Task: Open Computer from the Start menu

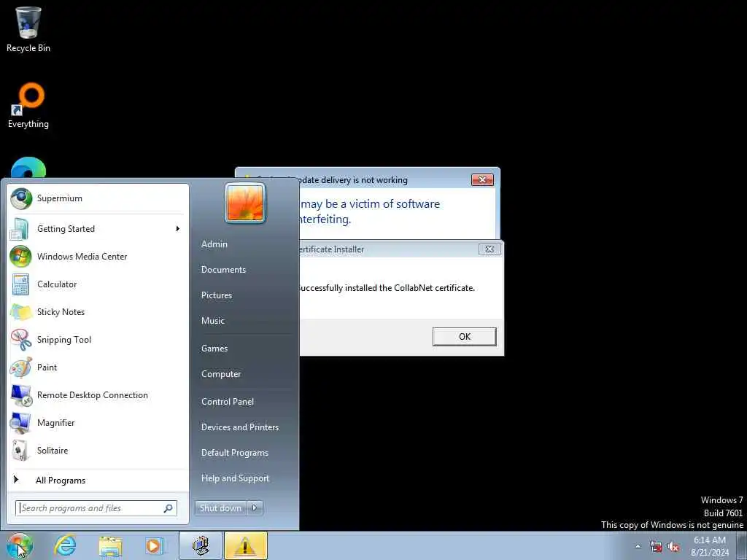Action: [x=221, y=374]
